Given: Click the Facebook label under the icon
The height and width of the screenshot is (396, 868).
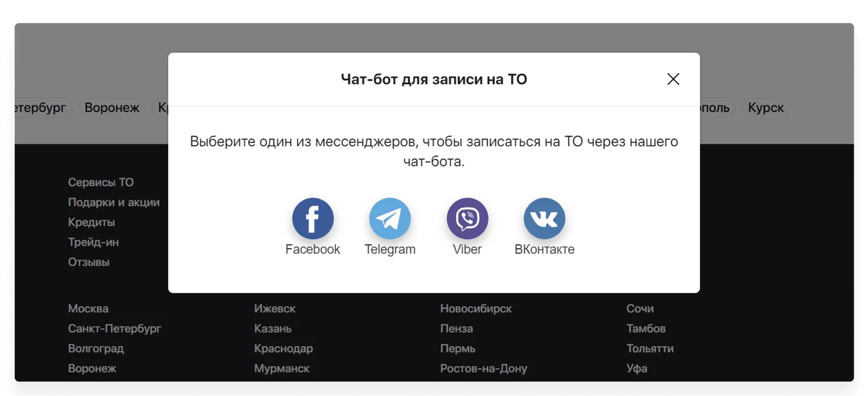Looking at the screenshot, I should click(313, 249).
